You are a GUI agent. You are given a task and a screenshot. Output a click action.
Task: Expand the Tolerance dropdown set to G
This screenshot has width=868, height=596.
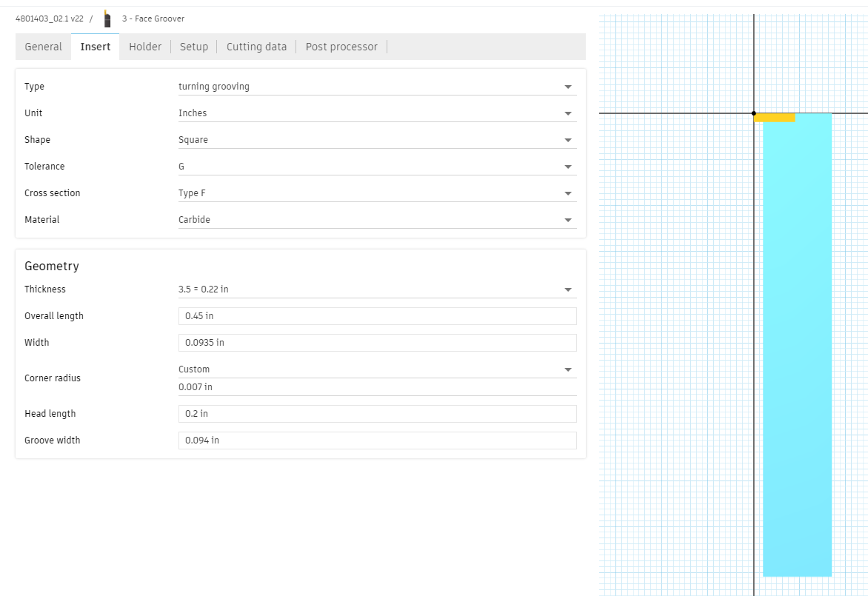(377, 166)
